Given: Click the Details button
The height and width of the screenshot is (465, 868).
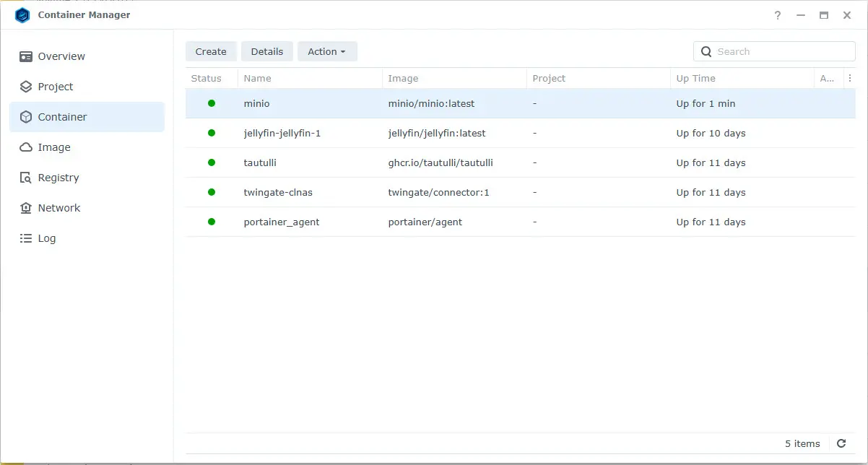Looking at the screenshot, I should click(x=267, y=51).
